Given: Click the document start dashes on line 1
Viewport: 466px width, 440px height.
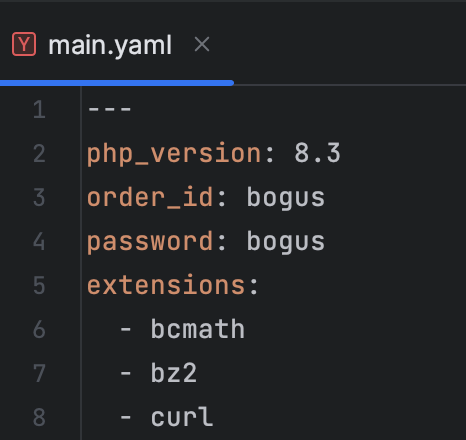Looking at the screenshot, I should 109,109.
